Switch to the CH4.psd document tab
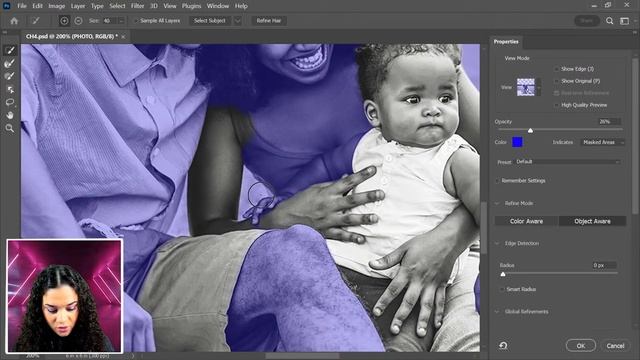640x360 pixels. coord(71,37)
